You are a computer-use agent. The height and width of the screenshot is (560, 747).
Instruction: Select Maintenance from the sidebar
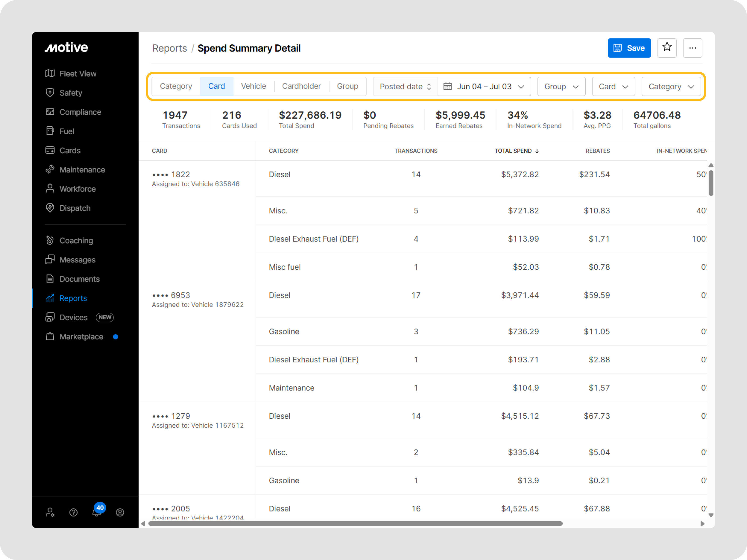coord(82,170)
